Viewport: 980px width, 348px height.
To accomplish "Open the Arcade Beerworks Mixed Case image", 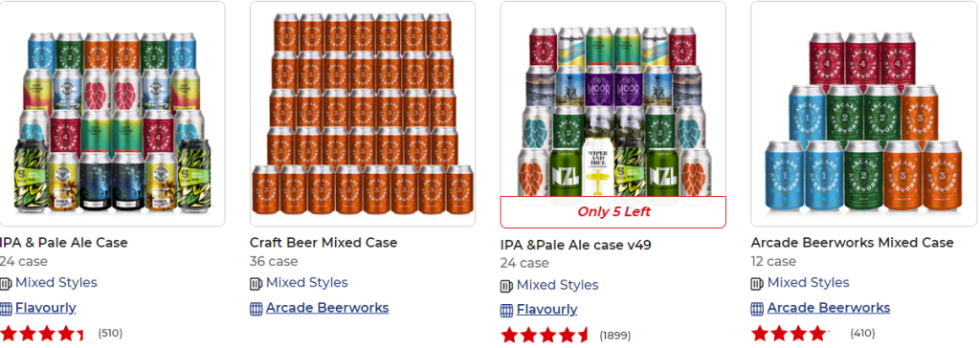I will (x=864, y=114).
